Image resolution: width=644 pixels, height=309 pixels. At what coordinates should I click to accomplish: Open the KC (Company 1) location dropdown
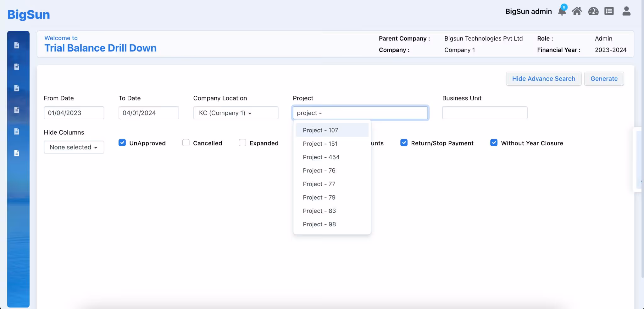(236, 113)
